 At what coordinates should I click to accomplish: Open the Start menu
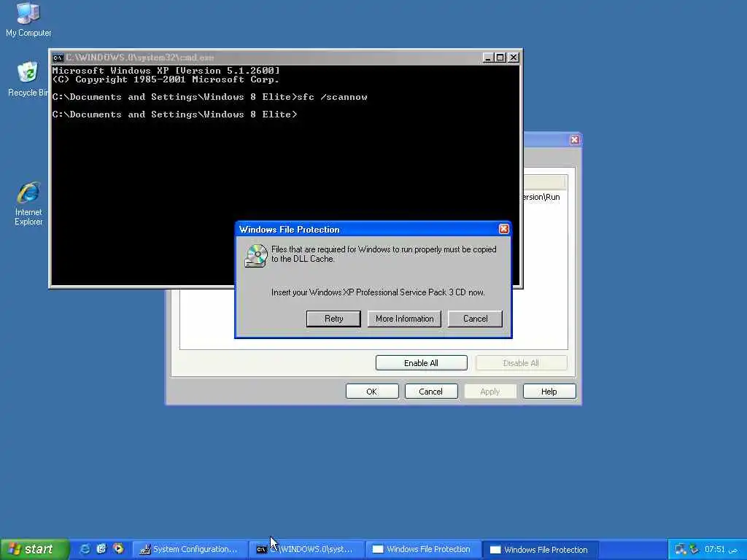[x=34, y=549]
